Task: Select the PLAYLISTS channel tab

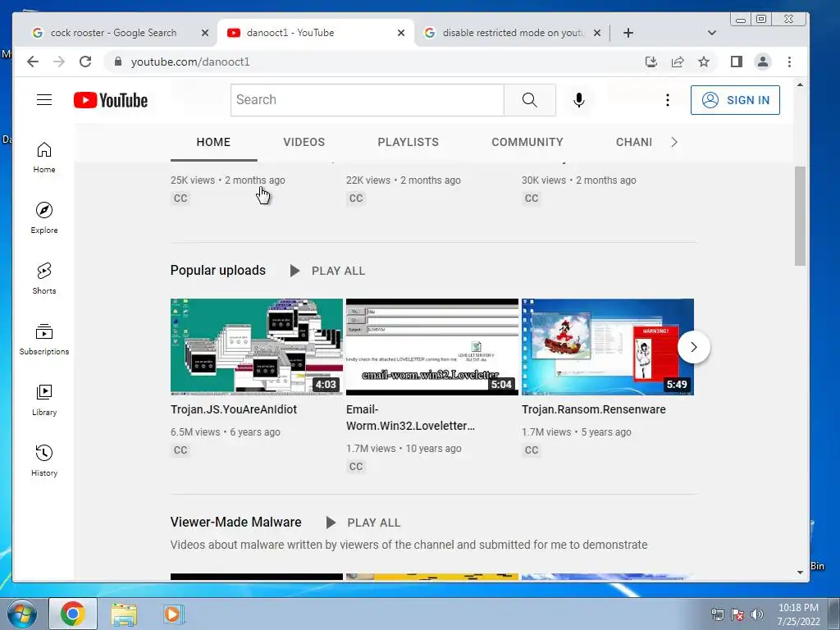Action: click(408, 142)
